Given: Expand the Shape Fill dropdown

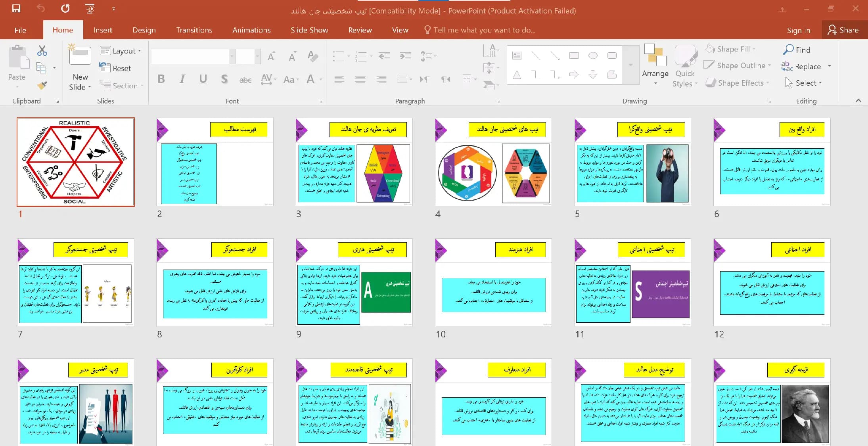Looking at the screenshot, I should click(730, 49).
